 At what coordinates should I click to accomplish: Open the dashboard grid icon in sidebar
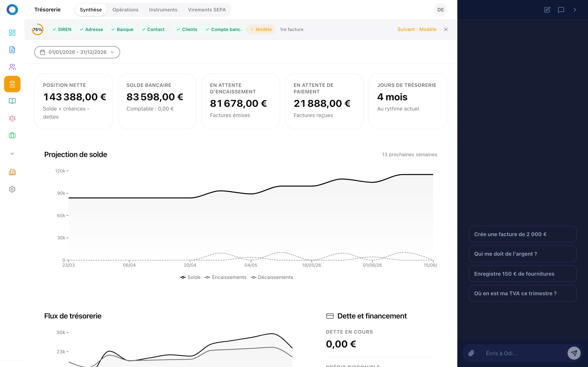pos(12,33)
